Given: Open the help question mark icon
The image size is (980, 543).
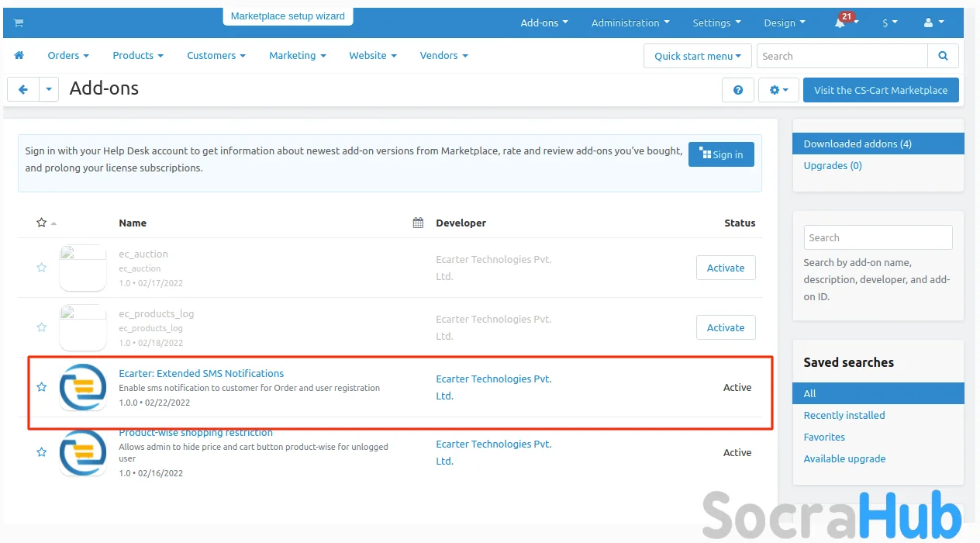Looking at the screenshot, I should coord(737,91).
